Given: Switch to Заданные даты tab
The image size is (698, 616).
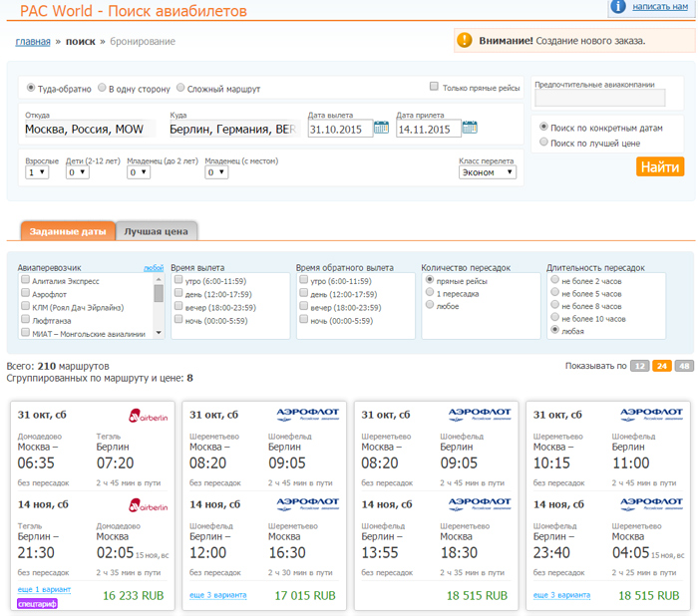Looking at the screenshot, I should [x=68, y=231].
